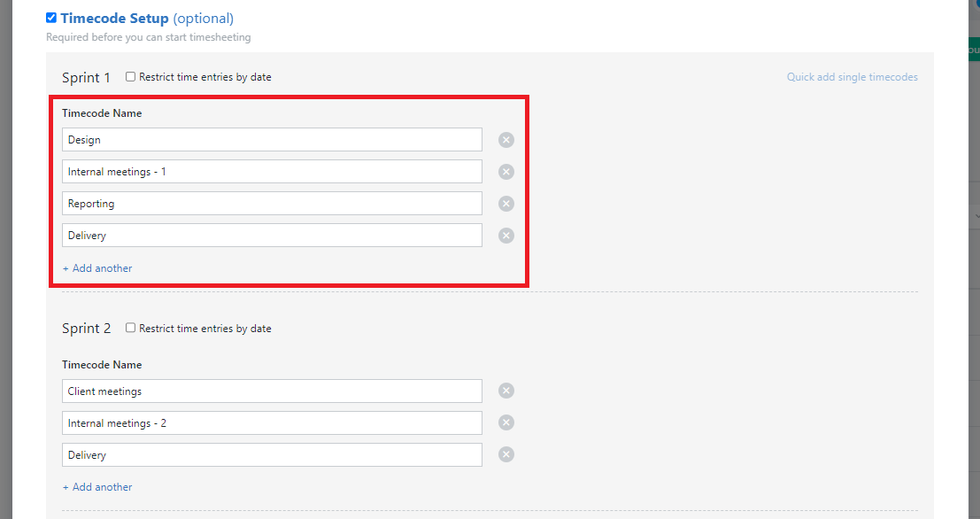Add another timecode to Sprint 2
This screenshot has height=519, width=980.
[x=97, y=486]
